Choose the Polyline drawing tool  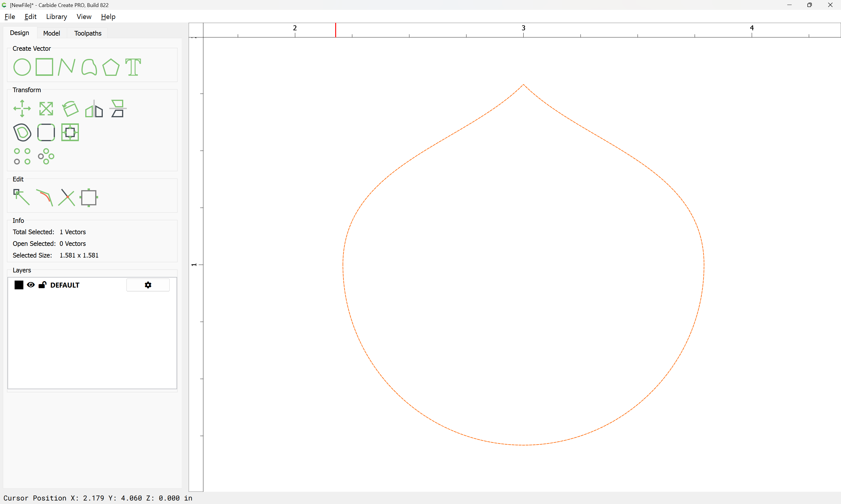tap(66, 67)
